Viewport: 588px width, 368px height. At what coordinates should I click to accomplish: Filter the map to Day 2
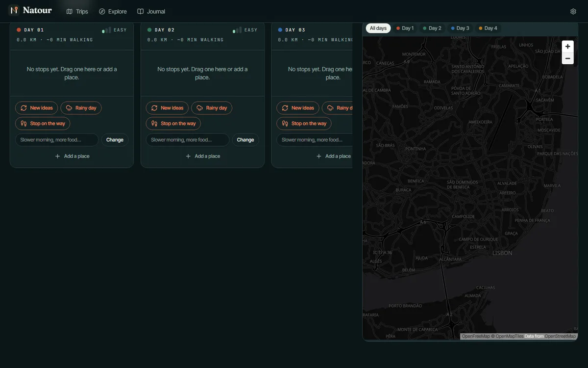(432, 28)
